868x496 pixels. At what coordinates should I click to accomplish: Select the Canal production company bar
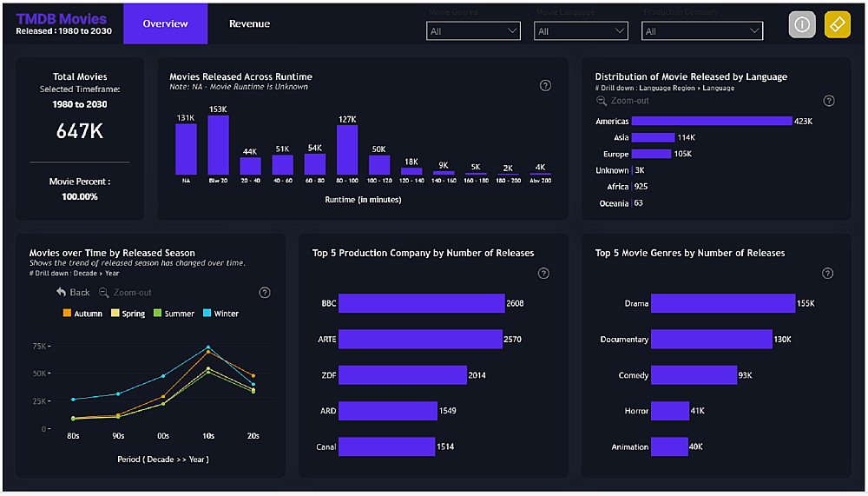(387, 446)
